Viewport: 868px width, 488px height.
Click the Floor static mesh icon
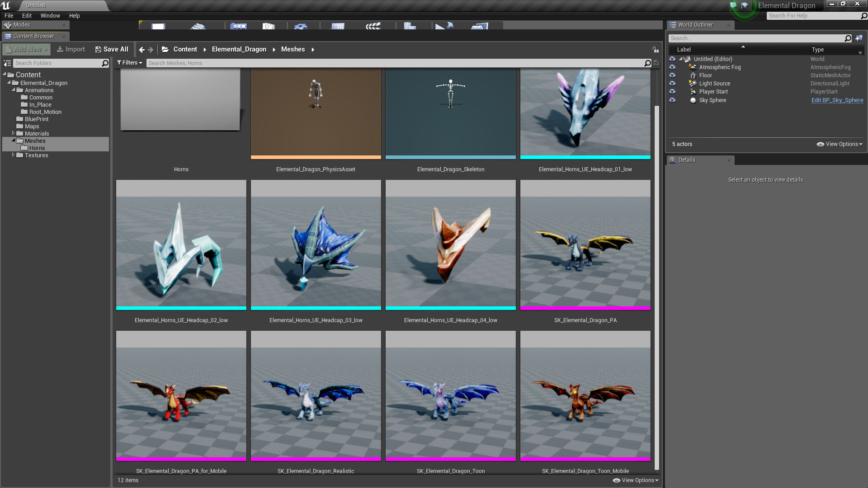pos(693,75)
